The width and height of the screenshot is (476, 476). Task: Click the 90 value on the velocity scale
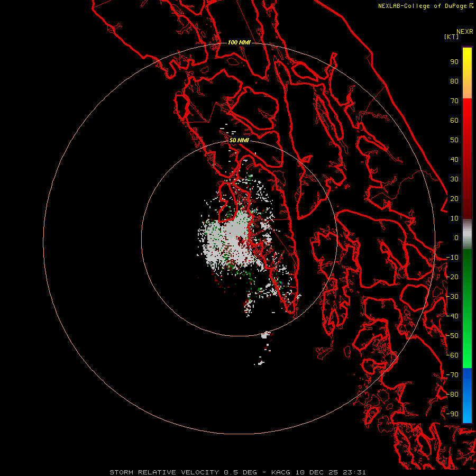(454, 62)
